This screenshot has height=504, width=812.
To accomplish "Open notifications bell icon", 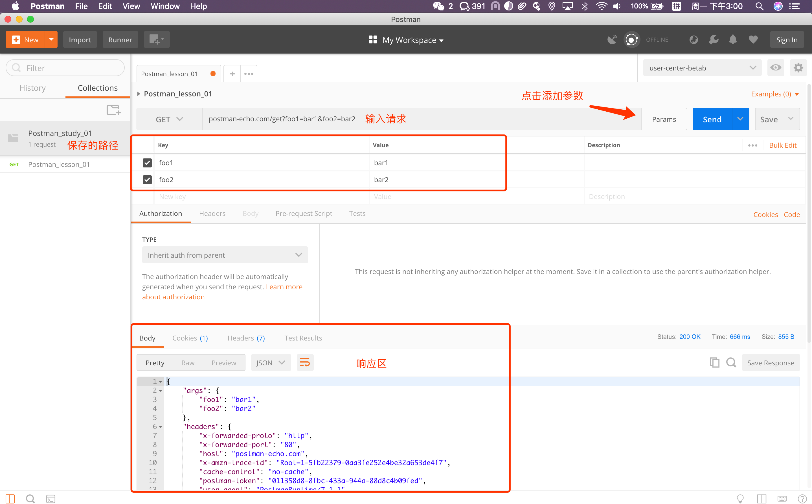I will tap(733, 40).
